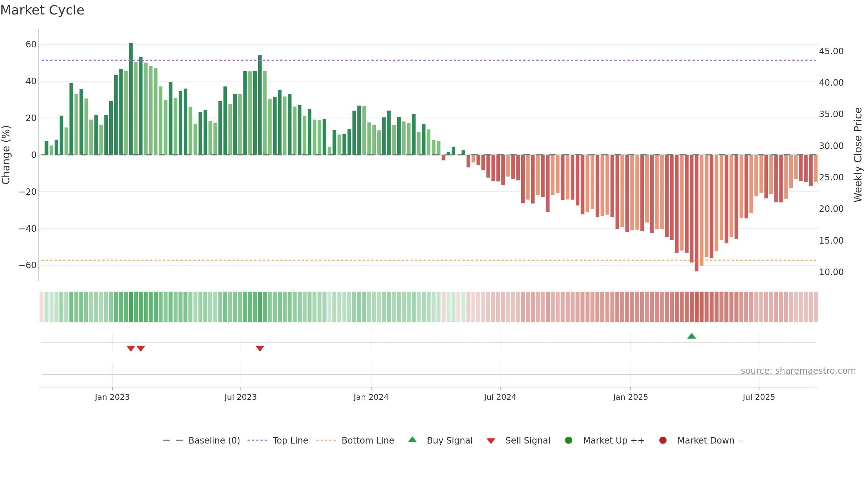The image size is (868, 488).
Task: Click the Sell Signal marker near Jul 2023
Action: point(260,348)
